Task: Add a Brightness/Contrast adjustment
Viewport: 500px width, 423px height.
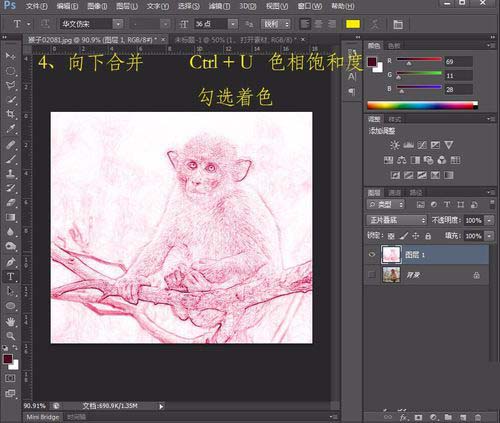Action: [x=395, y=145]
